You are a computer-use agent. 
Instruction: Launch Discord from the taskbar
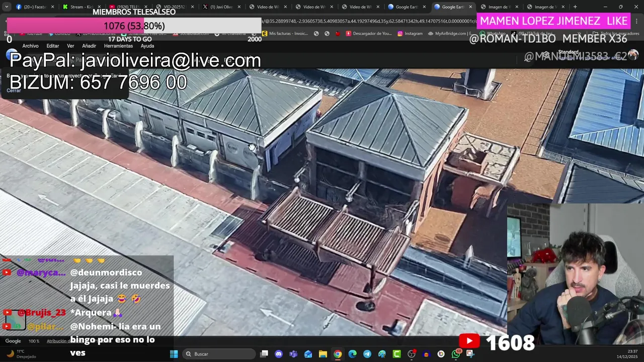(279, 354)
